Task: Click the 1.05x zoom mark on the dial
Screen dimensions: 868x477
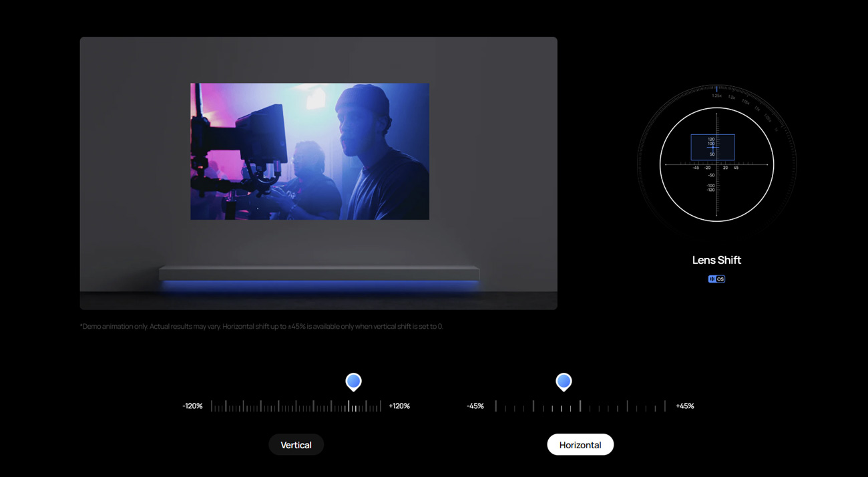Action: coord(767,118)
